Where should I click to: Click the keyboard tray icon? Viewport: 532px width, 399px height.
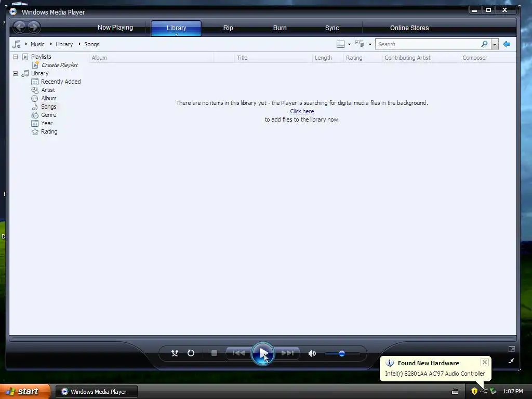[x=455, y=392]
